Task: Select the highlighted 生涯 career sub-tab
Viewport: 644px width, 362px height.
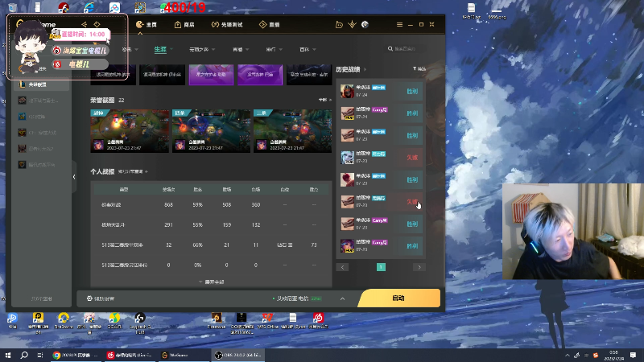Action: (160, 49)
